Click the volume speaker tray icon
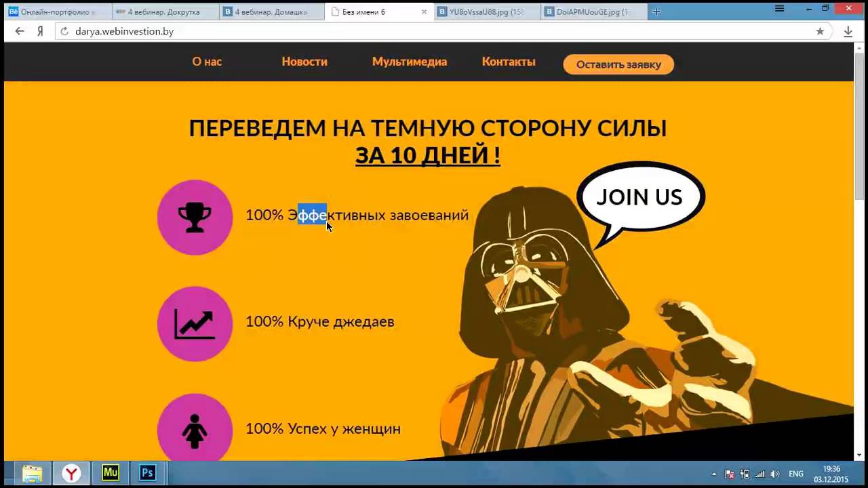This screenshot has width=868, height=488. pyautogui.click(x=775, y=474)
